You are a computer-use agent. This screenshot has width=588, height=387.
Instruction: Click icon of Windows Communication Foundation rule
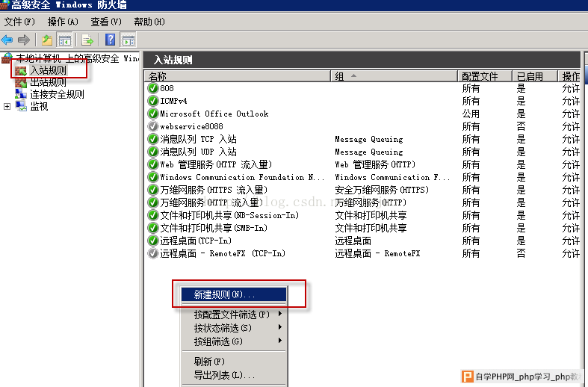pos(153,177)
